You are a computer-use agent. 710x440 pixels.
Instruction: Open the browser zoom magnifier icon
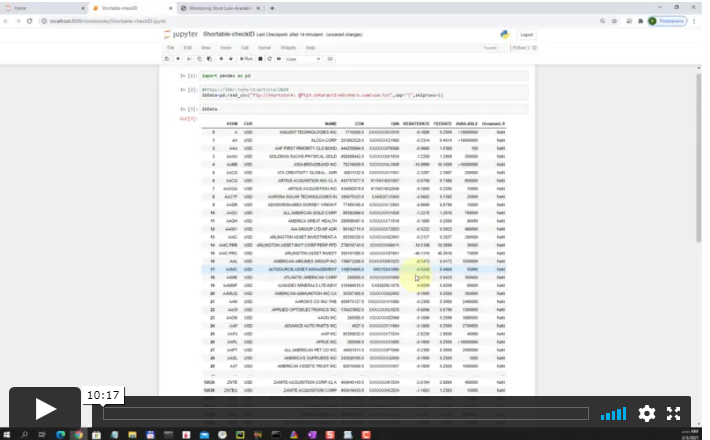click(602, 21)
